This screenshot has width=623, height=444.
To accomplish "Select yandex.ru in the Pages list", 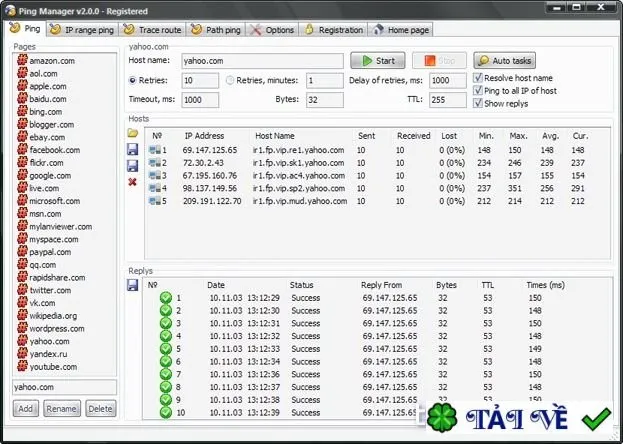I will click(48, 354).
